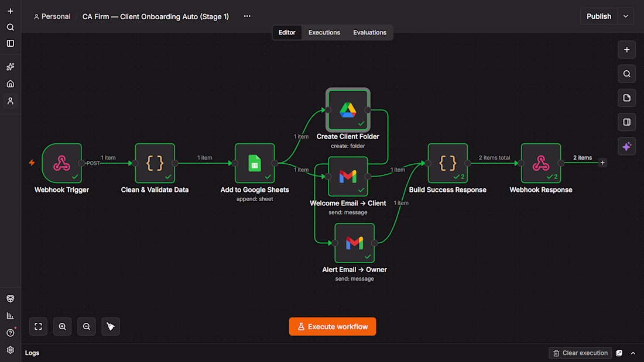The image size is (644, 362).
Task: Select the Create Client Folder Google Drive node
Action: click(348, 110)
